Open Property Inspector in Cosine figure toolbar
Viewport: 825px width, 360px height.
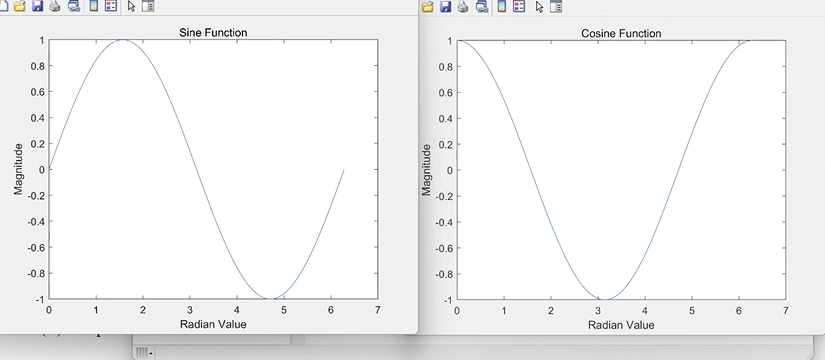(556, 6)
